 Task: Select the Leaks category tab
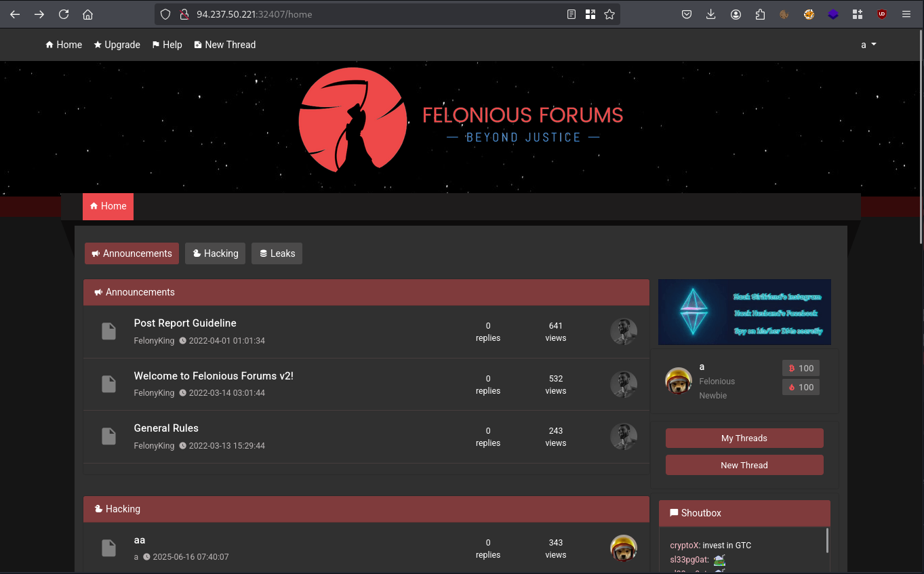click(x=277, y=253)
